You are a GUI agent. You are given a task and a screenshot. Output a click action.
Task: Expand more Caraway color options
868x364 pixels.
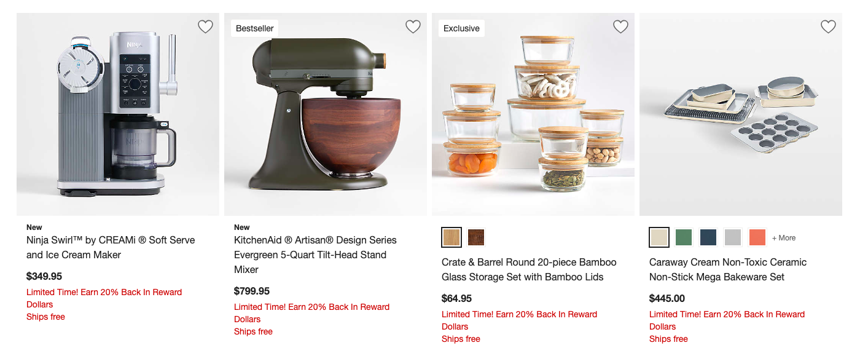[784, 238]
